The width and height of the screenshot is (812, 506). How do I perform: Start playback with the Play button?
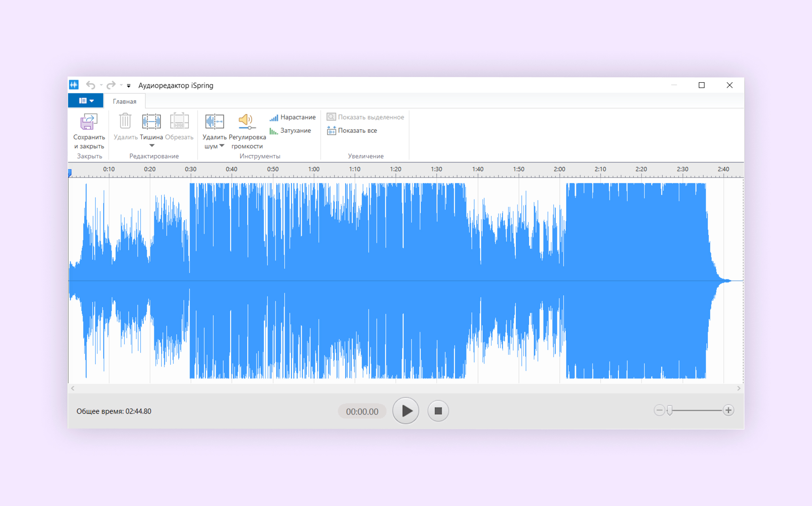(x=406, y=411)
